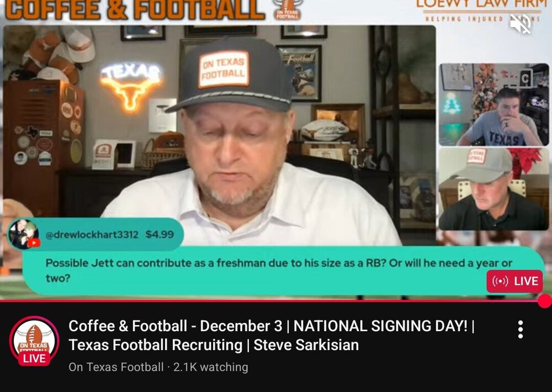This screenshot has height=392, width=552.
Task: Click the Coffee & Football banner title
Action: click(x=135, y=10)
